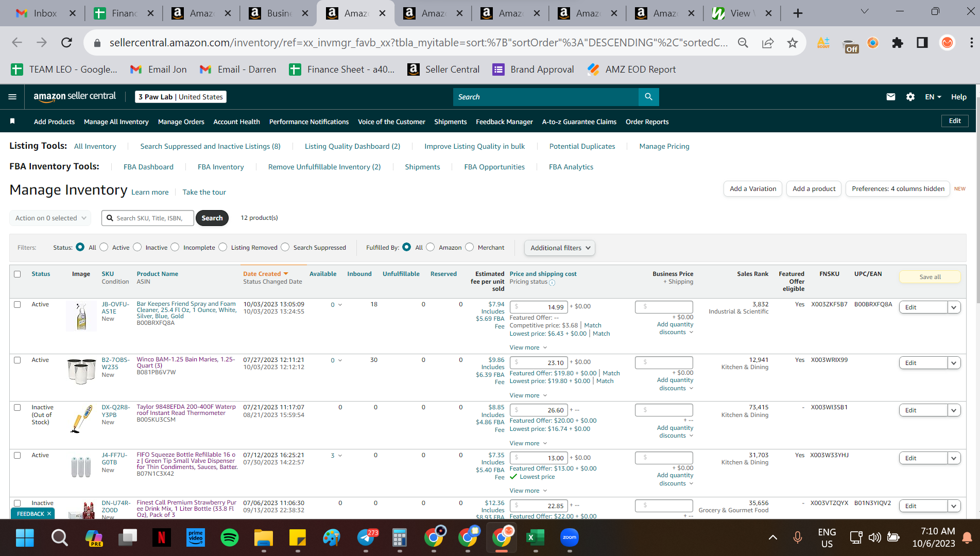
Task: Click the FEEDBACK tab close X
Action: [49, 514]
